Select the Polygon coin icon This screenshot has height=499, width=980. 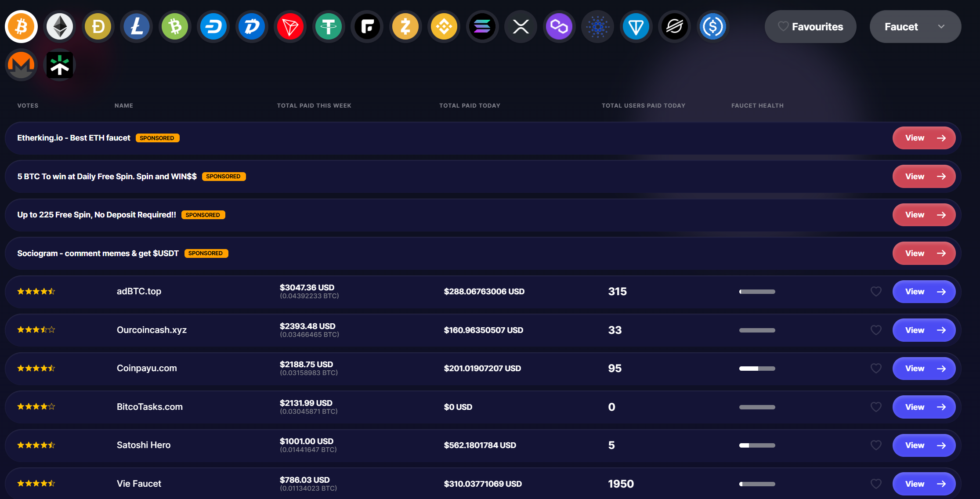[x=559, y=27]
